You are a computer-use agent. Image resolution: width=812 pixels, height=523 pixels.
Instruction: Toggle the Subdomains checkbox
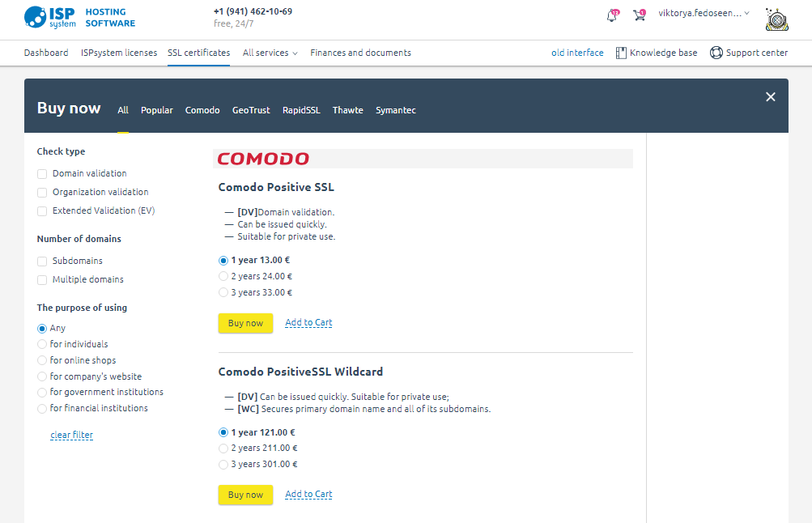pos(42,261)
